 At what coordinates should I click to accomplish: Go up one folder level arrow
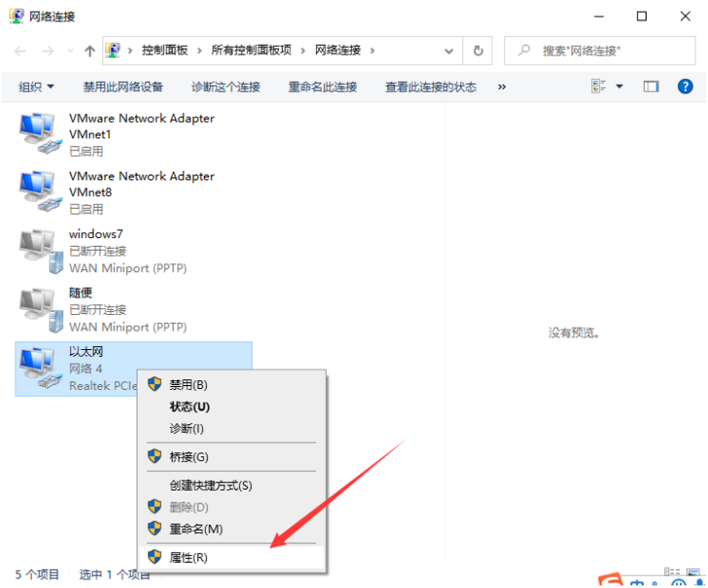coord(90,51)
